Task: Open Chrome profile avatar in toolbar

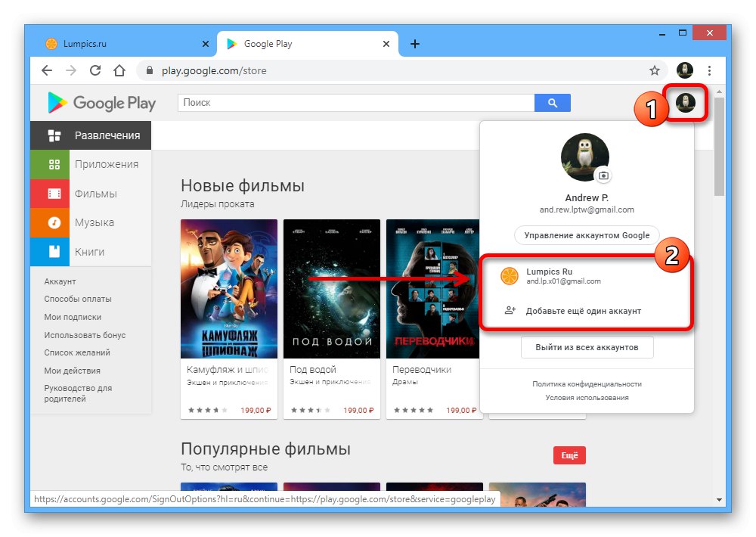Action: click(x=685, y=70)
